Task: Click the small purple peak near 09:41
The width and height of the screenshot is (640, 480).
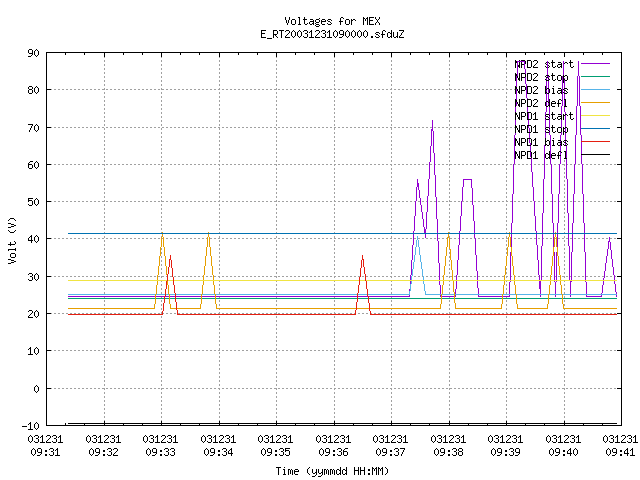Action: click(x=609, y=238)
